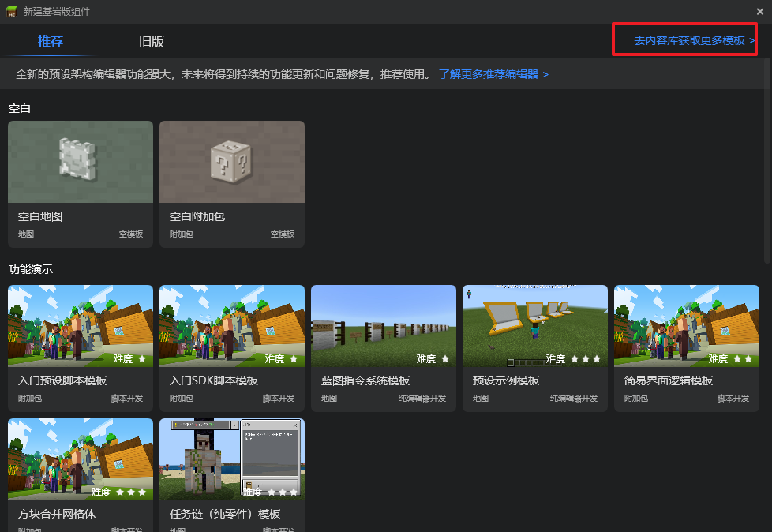Click the 空模板 tag on 空白地图 card
Viewport: 772px width, 532px height.
(x=131, y=234)
